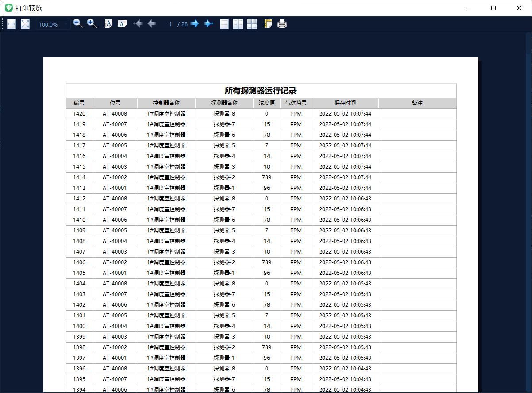Click the 保存时间 column header
The width and height of the screenshot is (532, 393).
point(345,103)
